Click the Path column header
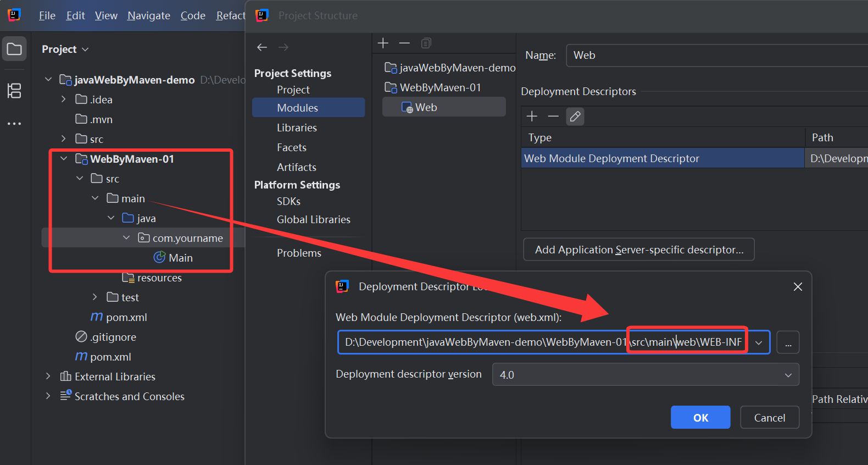Viewport: 868px width, 465px height. coord(836,137)
